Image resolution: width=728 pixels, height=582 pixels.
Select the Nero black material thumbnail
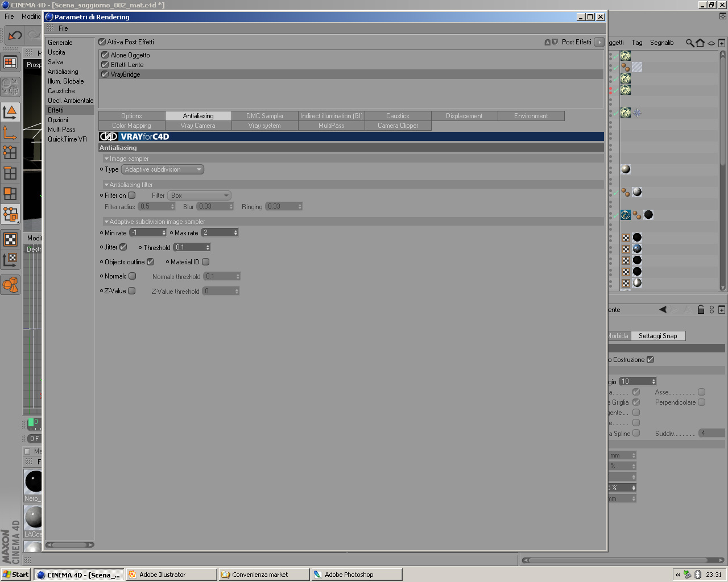(x=34, y=482)
